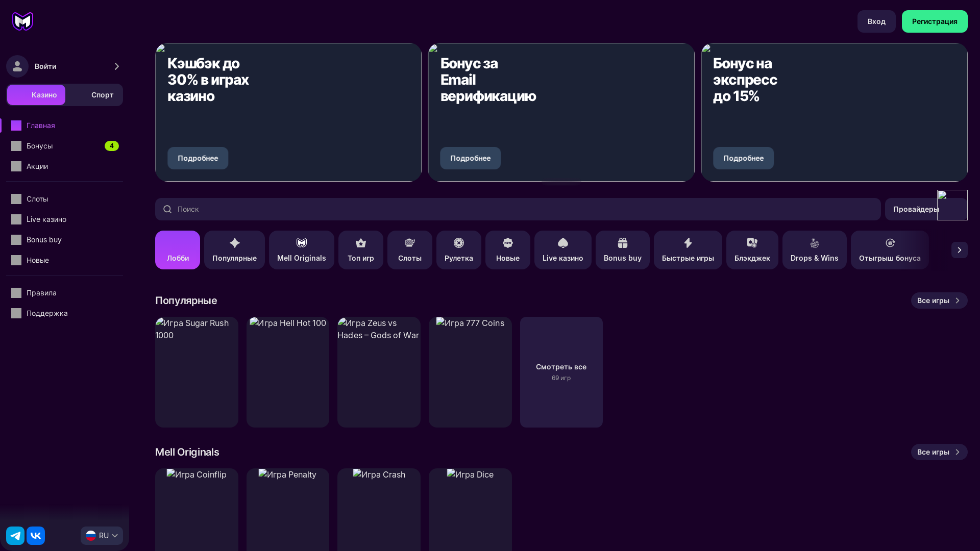Open the Telegram social link
Image resolution: width=980 pixels, height=551 pixels.
click(15, 536)
